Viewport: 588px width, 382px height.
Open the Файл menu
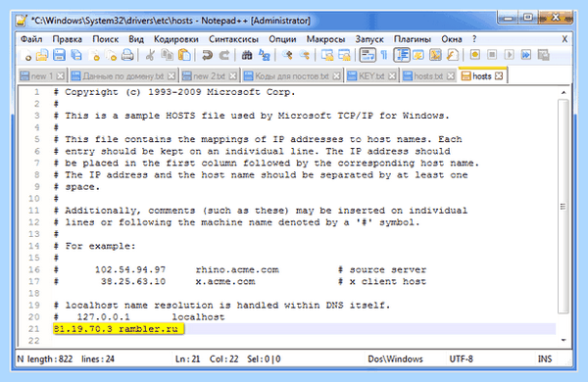click(x=31, y=39)
